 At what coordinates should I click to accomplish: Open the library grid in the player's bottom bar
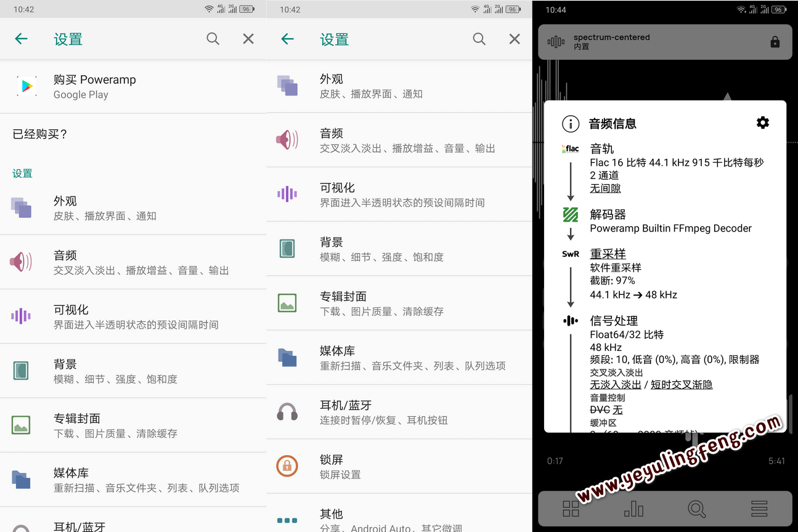pyautogui.click(x=571, y=509)
